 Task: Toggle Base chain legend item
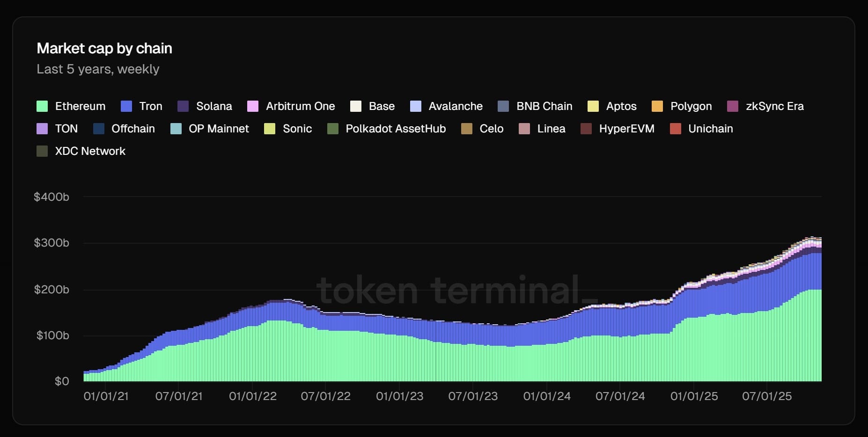click(x=381, y=106)
